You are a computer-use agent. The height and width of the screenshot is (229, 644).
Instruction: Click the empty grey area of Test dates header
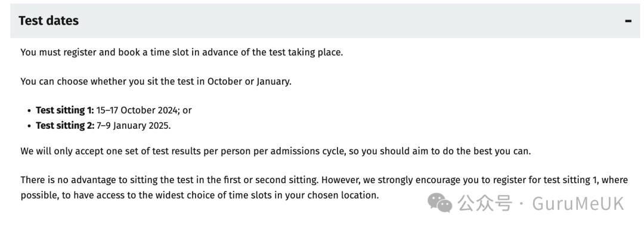(349, 21)
